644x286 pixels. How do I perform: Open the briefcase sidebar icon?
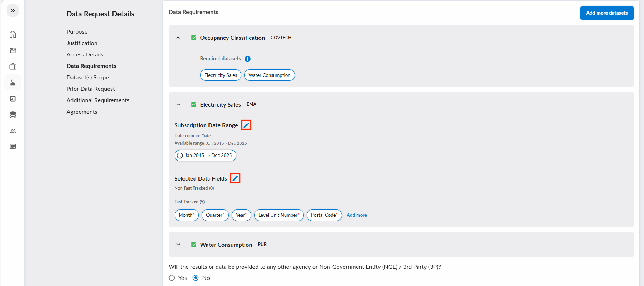click(13, 66)
